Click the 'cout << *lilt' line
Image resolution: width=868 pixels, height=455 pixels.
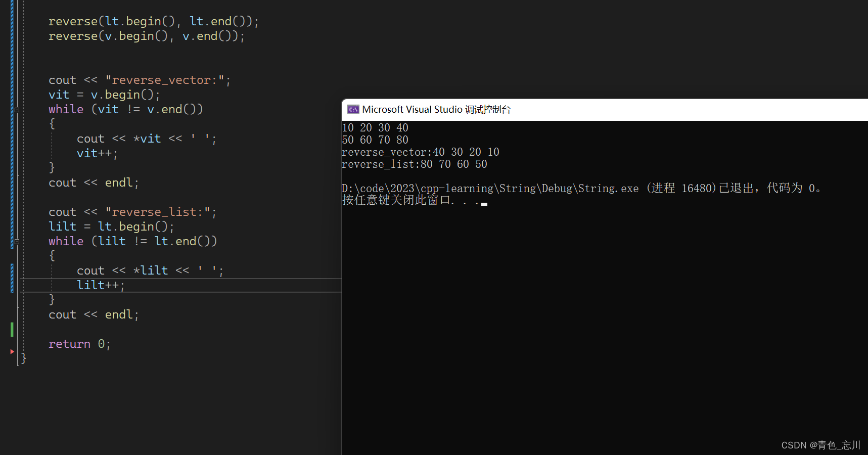(x=150, y=270)
